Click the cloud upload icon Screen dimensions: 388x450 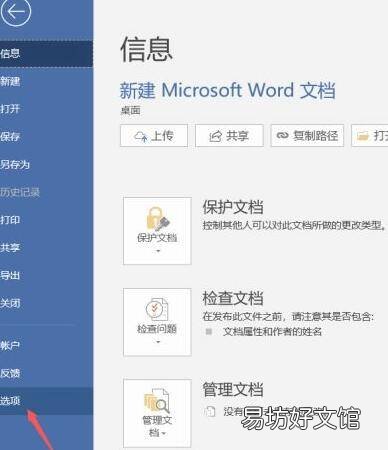pos(140,136)
